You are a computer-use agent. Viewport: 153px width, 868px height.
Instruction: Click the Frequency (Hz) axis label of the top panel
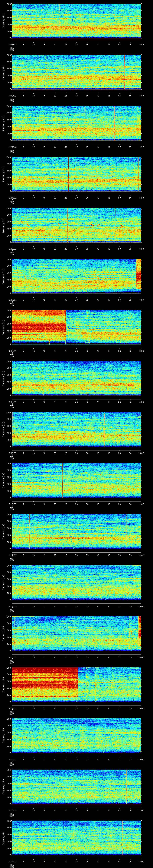point(3,21)
